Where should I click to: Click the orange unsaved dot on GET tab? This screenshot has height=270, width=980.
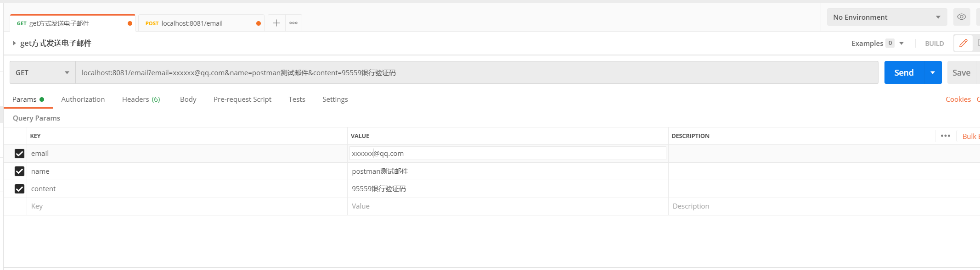[x=130, y=23]
